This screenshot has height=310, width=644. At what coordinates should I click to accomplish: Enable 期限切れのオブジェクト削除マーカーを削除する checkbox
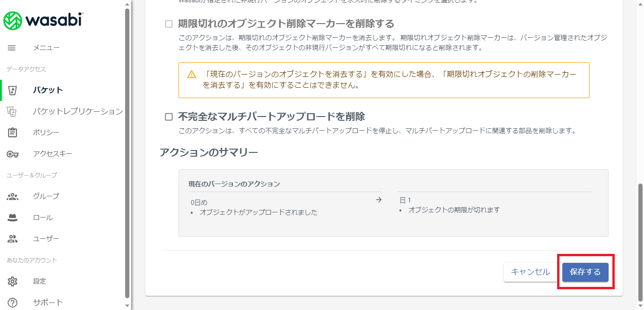coord(169,24)
